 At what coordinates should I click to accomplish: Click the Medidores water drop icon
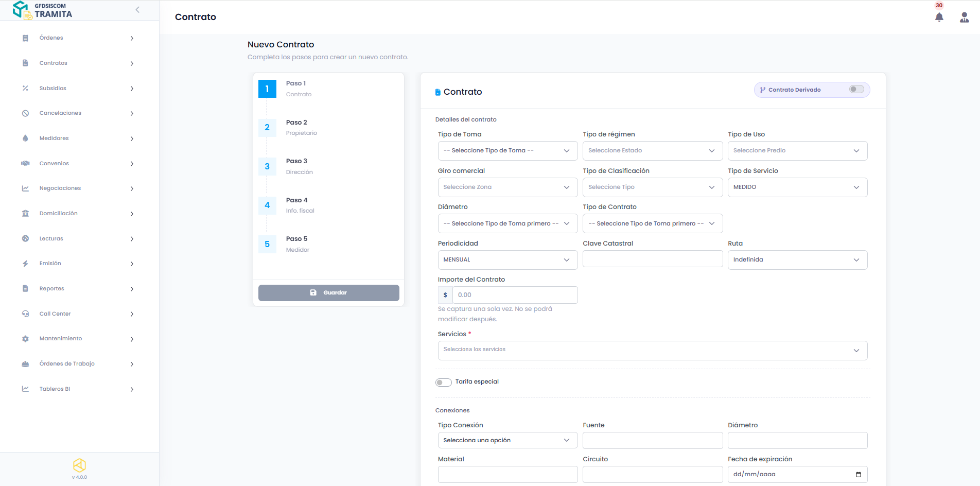click(25, 138)
